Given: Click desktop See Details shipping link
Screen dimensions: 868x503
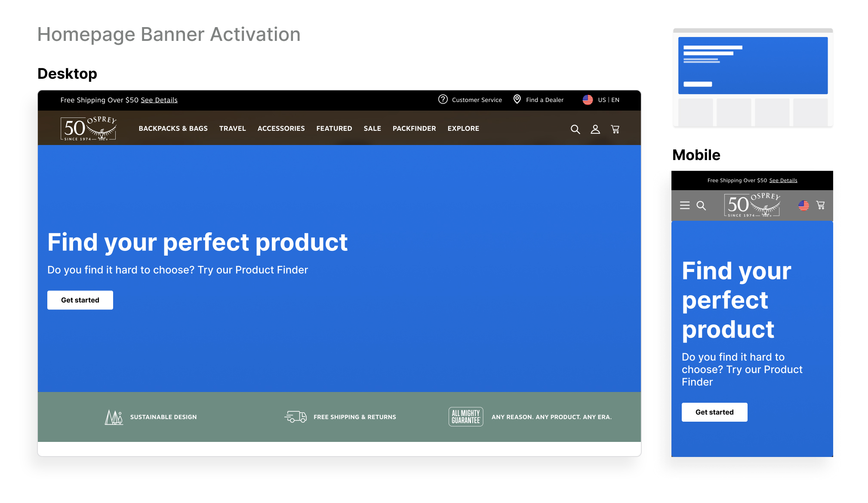Looking at the screenshot, I should tap(159, 100).
